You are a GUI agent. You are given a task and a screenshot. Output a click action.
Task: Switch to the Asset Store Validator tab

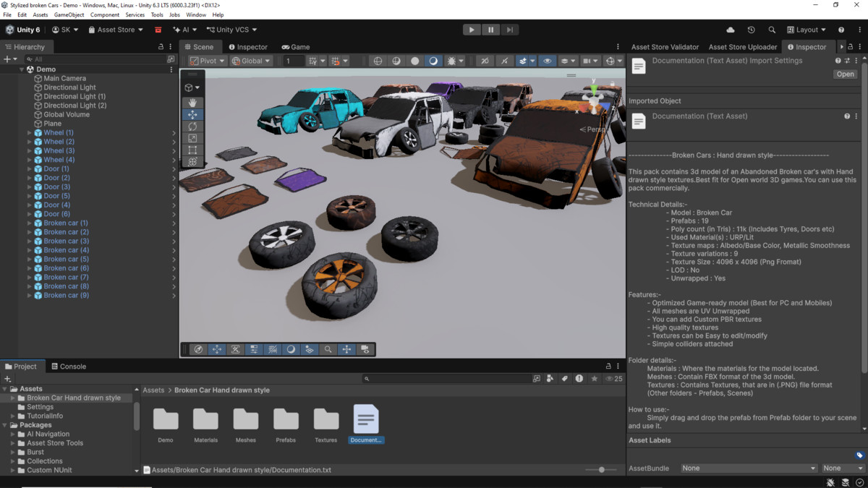[665, 47]
